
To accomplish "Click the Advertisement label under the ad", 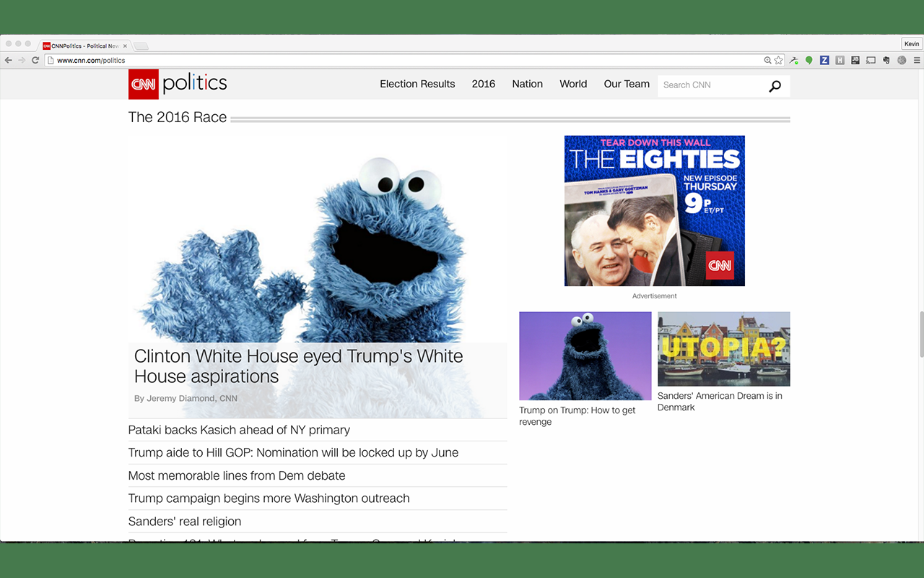I will [655, 296].
